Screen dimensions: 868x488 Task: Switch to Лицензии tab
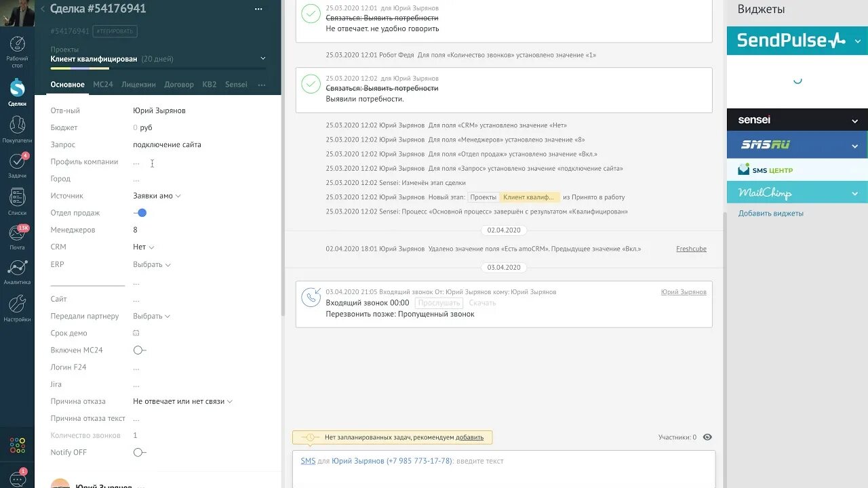coord(138,85)
